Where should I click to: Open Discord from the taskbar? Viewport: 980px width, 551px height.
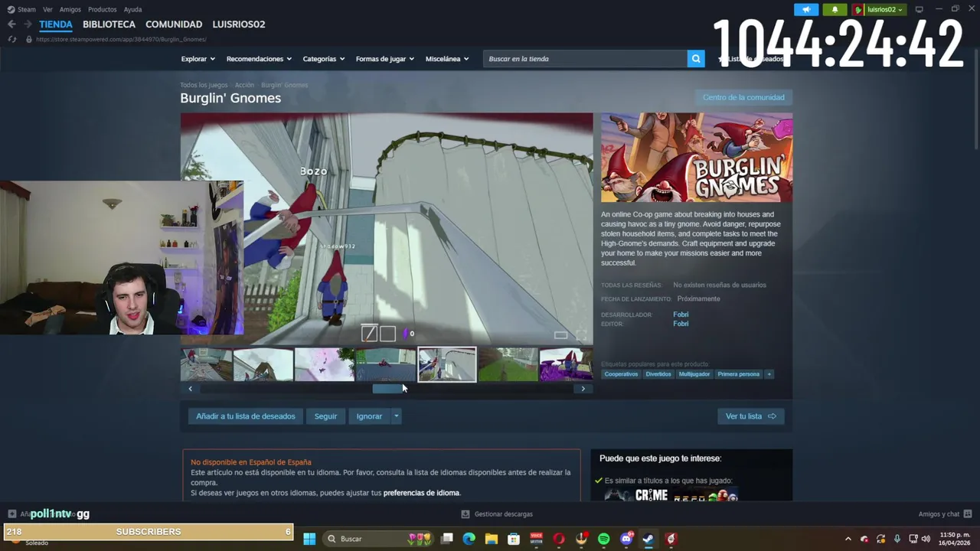(626, 539)
